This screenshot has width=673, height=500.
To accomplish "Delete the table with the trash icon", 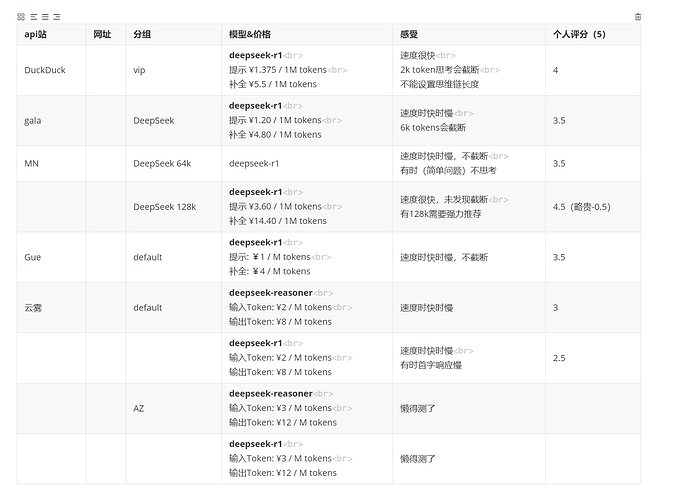I will tap(638, 17).
